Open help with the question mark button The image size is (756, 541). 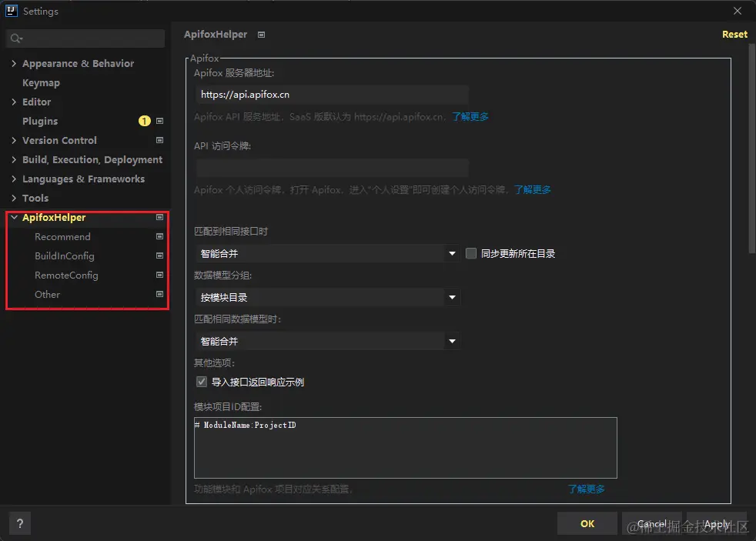[20, 523]
